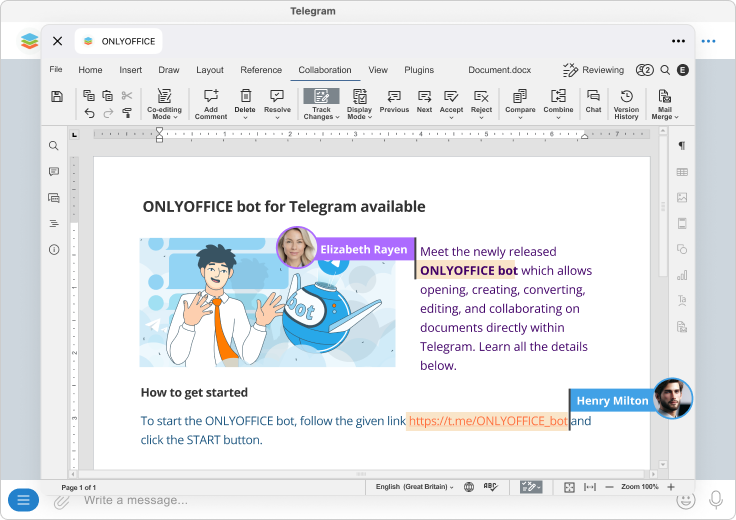Add Comment to the document

click(211, 104)
